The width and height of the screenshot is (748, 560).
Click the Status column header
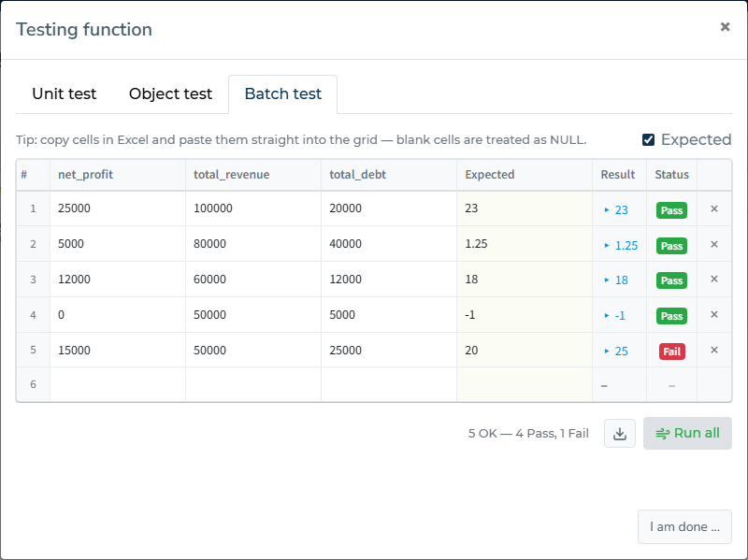[671, 175]
